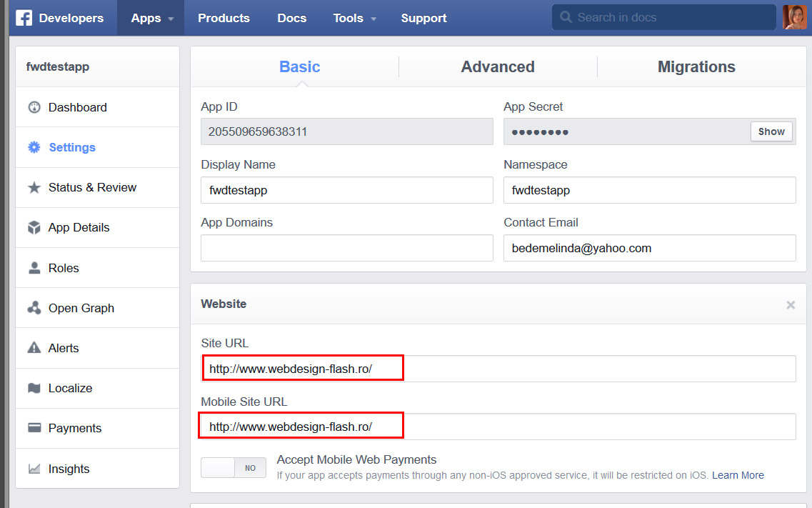Expand the Tools dropdown in navbar

click(354, 18)
